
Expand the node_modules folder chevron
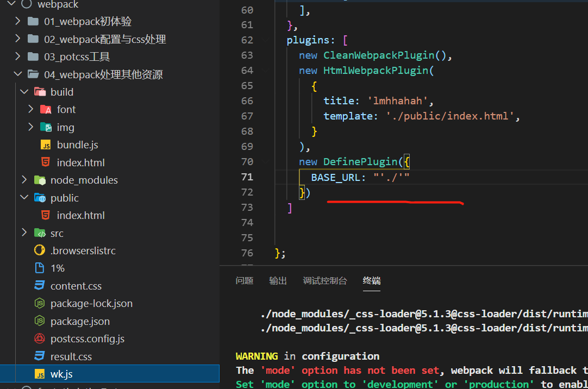[x=24, y=180]
